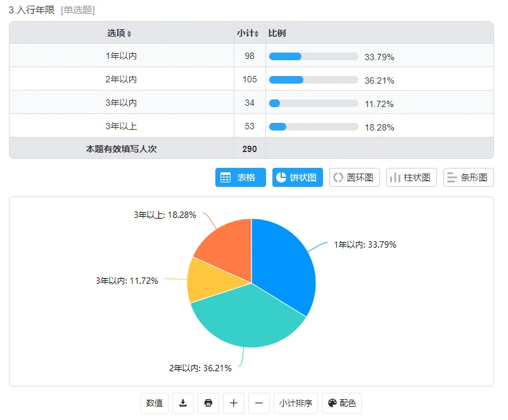Click the 3年以内 progress bar
The height and width of the screenshot is (420, 508).
click(314, 103)
